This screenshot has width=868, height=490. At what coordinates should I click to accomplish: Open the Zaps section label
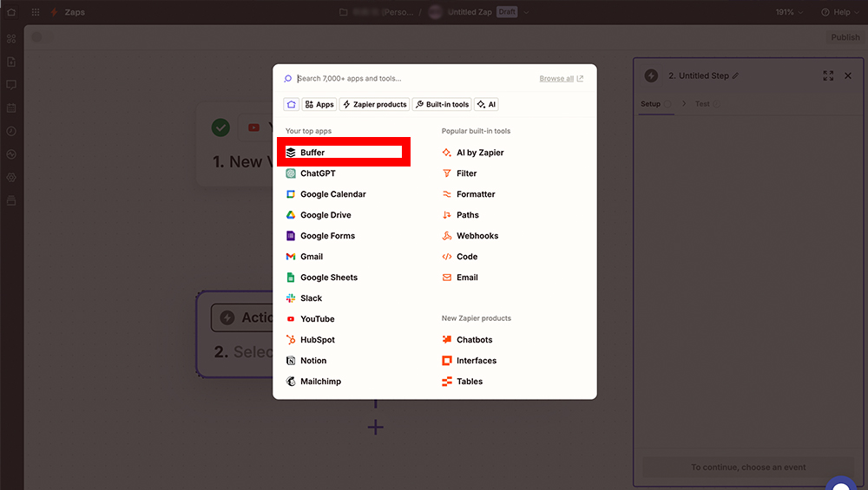coord(74,12)
